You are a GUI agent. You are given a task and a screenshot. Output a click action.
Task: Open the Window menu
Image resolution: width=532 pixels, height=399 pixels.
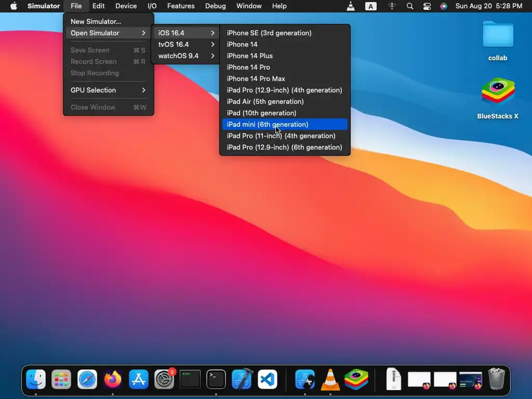pyautogui.click(x=249, y=6)
